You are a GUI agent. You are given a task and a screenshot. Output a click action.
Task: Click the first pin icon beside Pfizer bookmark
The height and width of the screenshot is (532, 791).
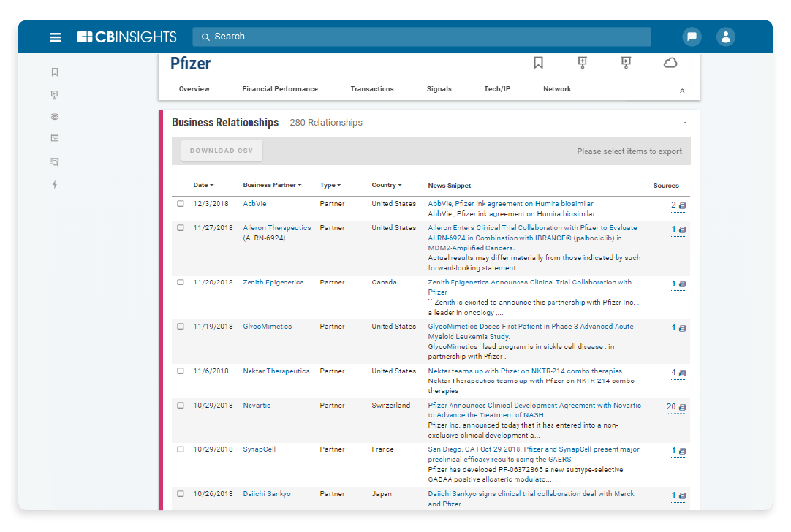click(582, 63)
